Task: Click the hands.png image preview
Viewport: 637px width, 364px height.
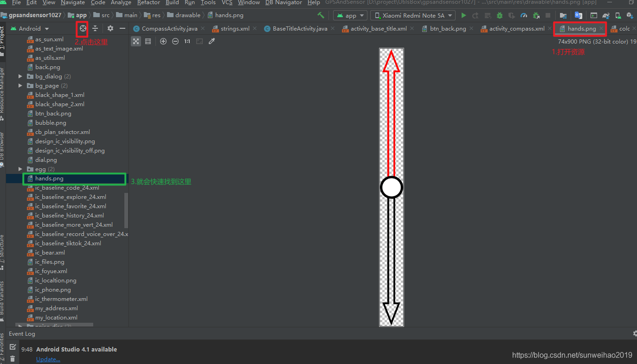Action: (392, 187)
